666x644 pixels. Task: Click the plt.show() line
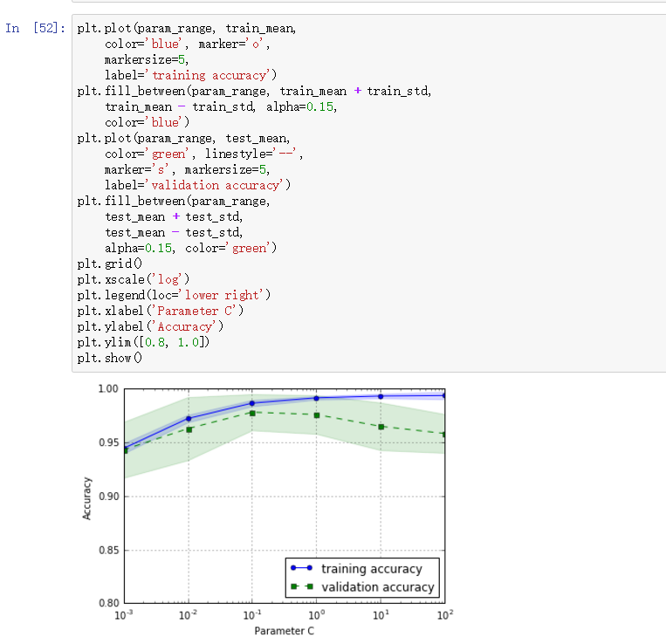click(x=110, y=359)
